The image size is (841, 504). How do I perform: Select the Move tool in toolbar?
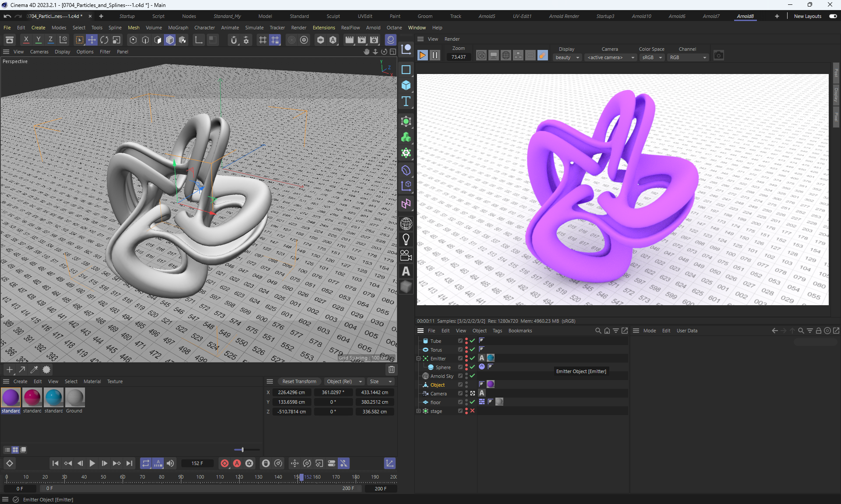(x=92, y=40)
